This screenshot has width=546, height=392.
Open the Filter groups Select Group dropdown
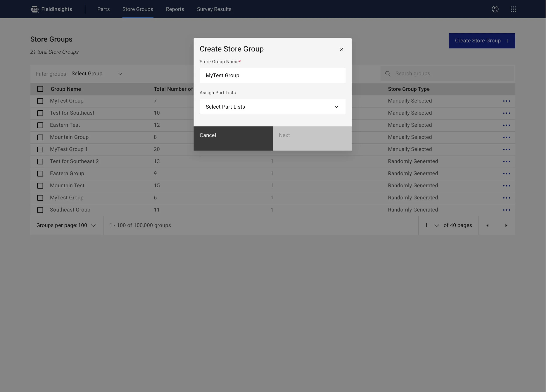pyautogui.click(x=97, y=74)
